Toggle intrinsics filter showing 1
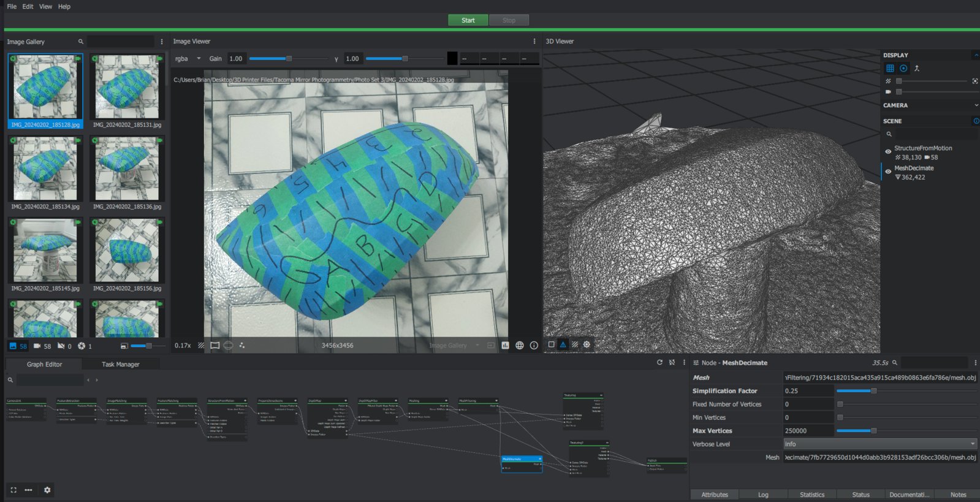The width and height of the screenshot is (980, 502). pos(85,346)
